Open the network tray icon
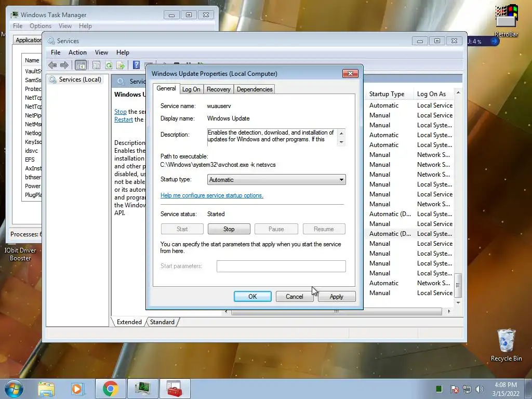The height and width of the screenshot is (399, 532). tap(467, 389)
